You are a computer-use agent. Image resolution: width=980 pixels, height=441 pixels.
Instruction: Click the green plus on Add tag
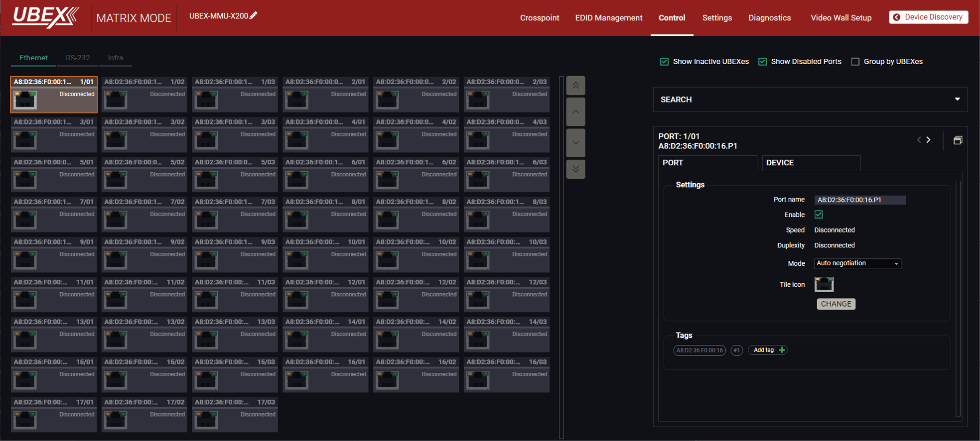click(782, 350)
